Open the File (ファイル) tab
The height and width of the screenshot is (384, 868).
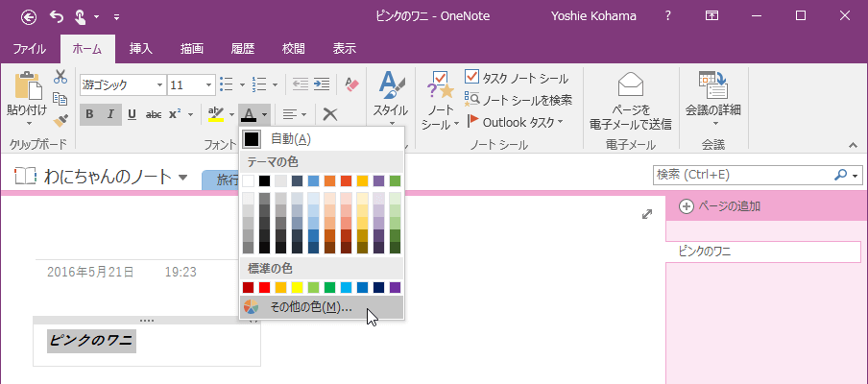click(30, 49)
